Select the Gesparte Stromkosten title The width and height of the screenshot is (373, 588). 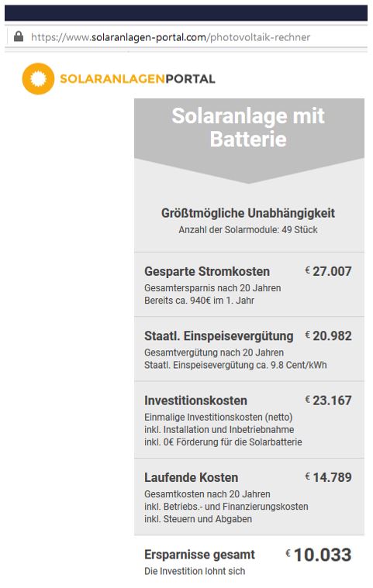pos(207,271)
